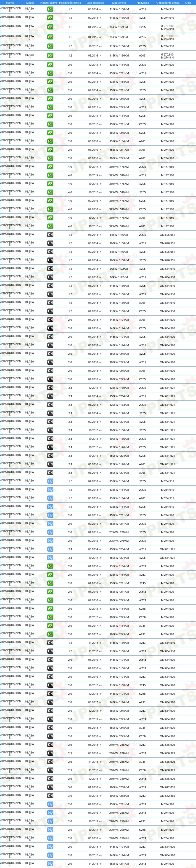Click 'M 264.920' in 08.2018 W213 row
This screenshot has width=196, height=868.
[167, 838]
